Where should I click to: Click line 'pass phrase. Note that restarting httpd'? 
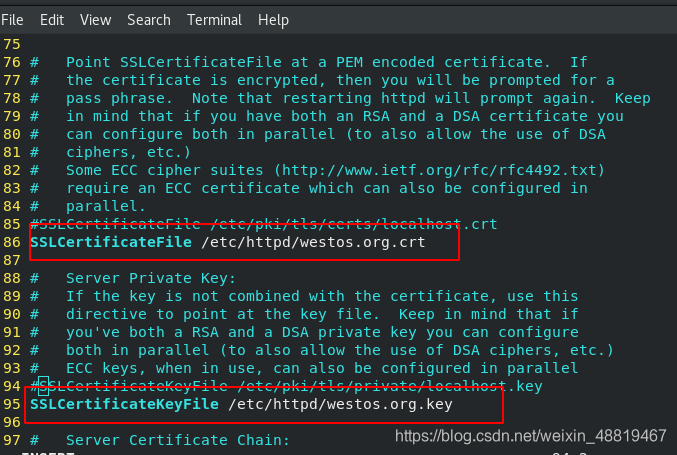[340, 98]
